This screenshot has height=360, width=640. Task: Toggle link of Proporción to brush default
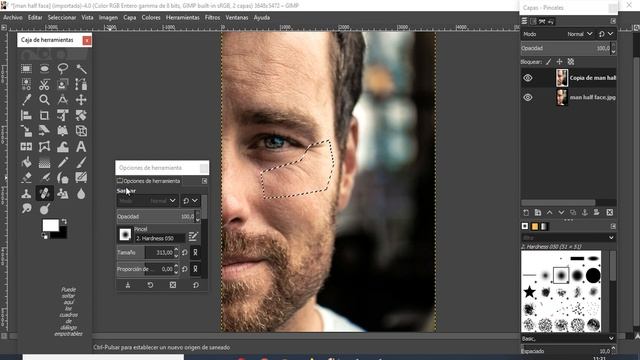coord(195,269)
